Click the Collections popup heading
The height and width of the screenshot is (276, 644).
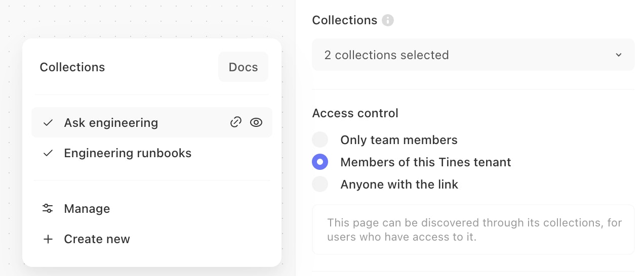tap(72, 67)
